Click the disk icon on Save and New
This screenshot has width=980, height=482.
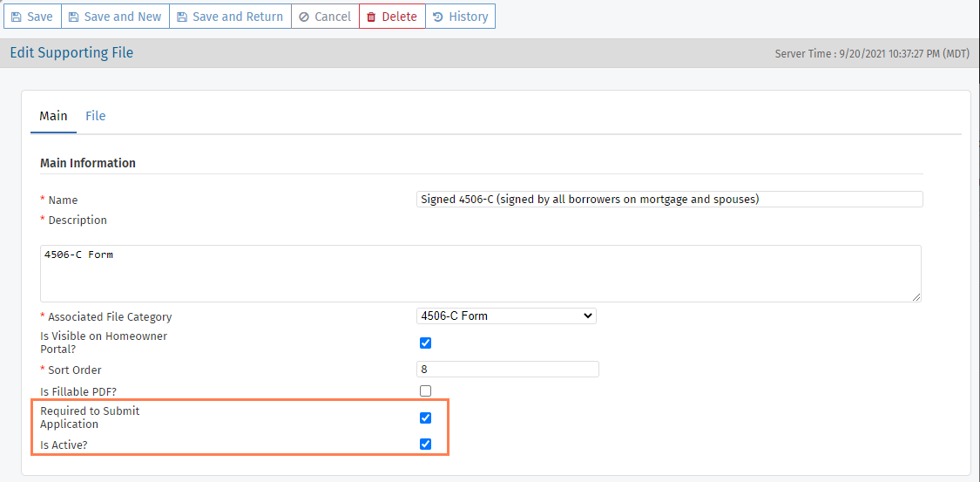(73, 17)
